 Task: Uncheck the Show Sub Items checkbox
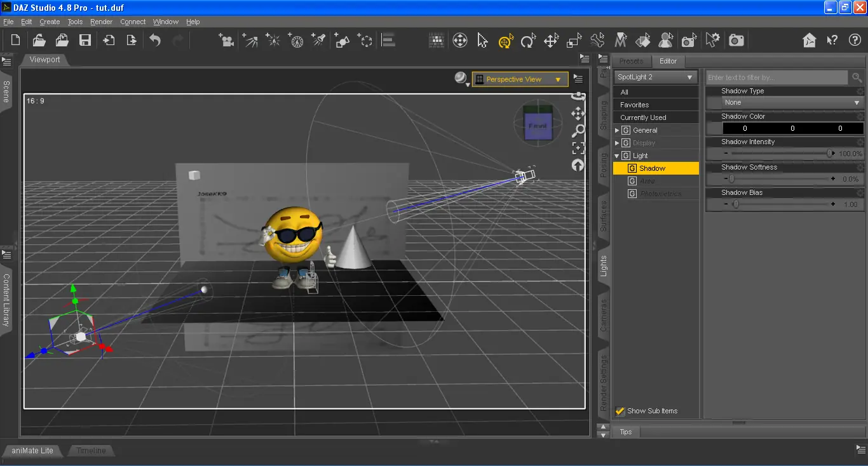[620, 411]
